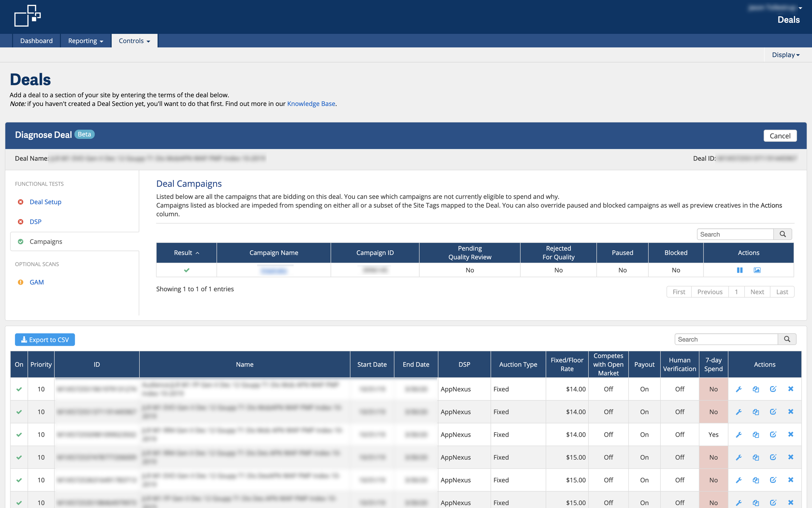This screenshot has width=812, height=508.
Task: Click the 'Yes' 7-day Spend cell
Action: tap(713, 435)
